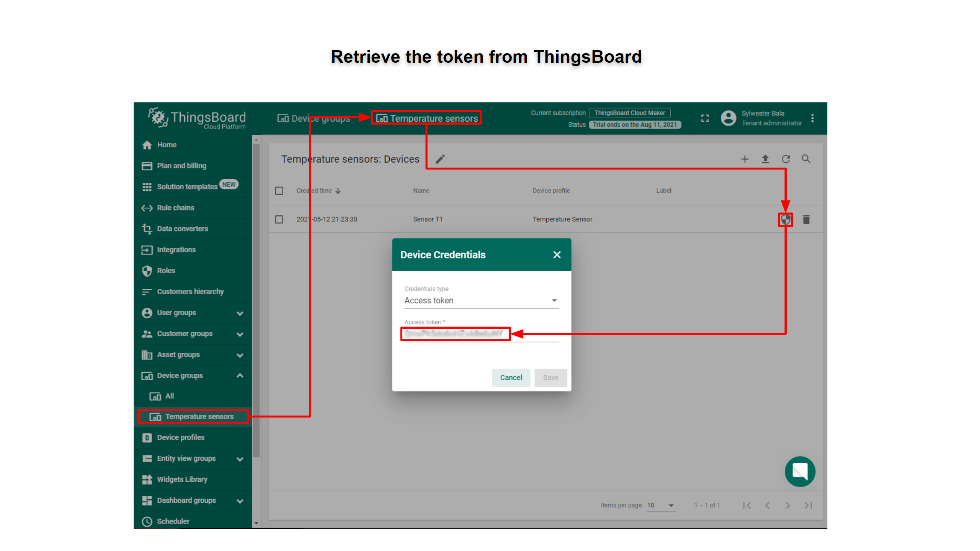Image resolution: width=980 pixels, height=551 pixels.
Task: Click the import device upload icon
Action: tap(765, 159)
